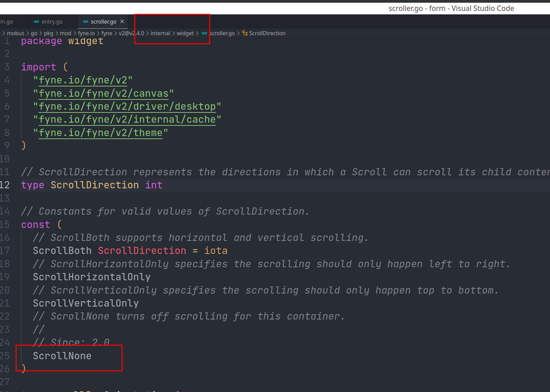550x392 pixels.
Task: Open the pkg breadcrumb segment
Action: (x=49, y=33)
